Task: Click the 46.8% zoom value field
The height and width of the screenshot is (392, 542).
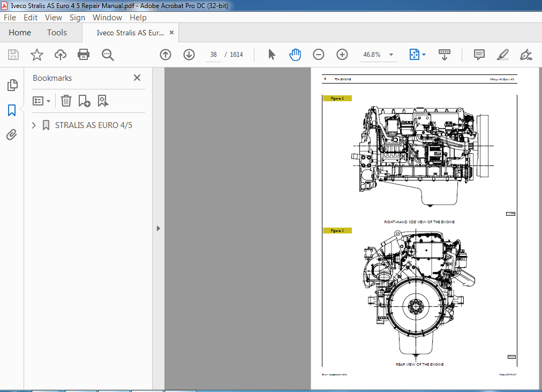Action: 372,55
